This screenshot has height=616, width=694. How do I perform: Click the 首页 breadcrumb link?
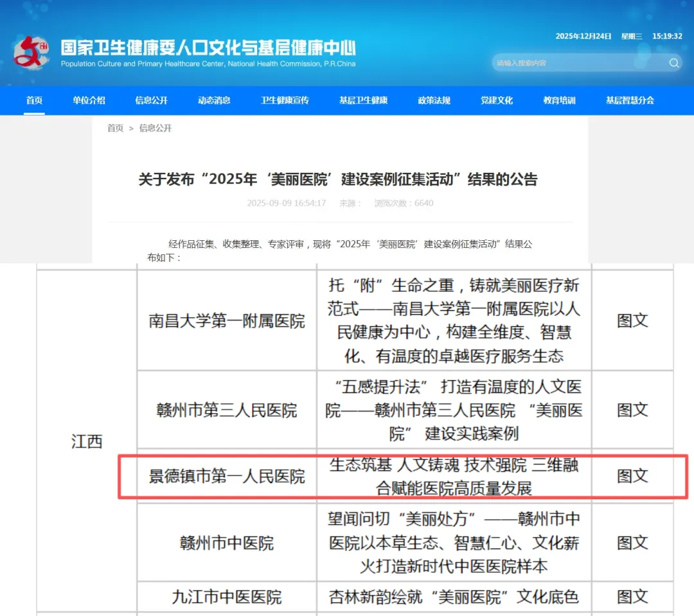pyautogui.click(x=115, y=128)
